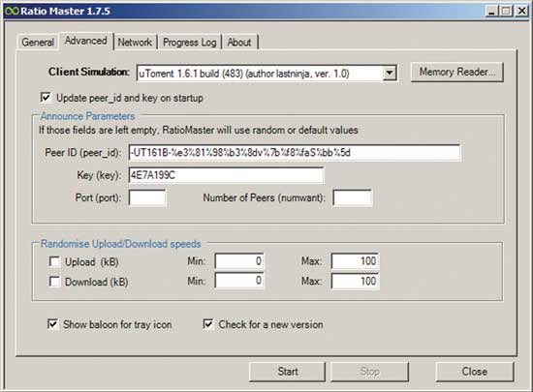Click the Randomise Upload/Download speeds label
This screenshot has width=533, height=392.
coord(121,244)
